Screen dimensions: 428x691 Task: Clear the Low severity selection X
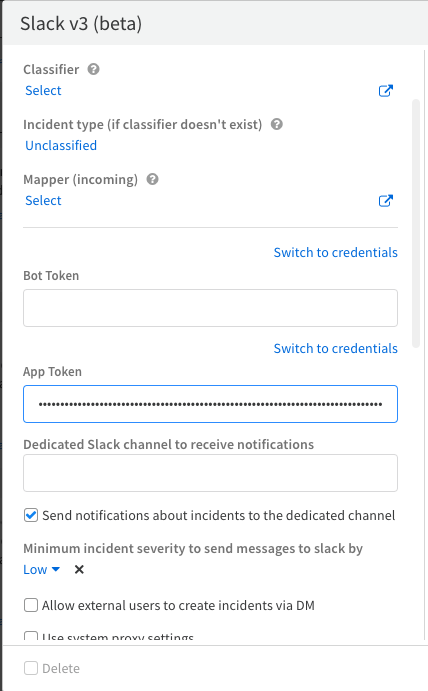pos(79,570)
